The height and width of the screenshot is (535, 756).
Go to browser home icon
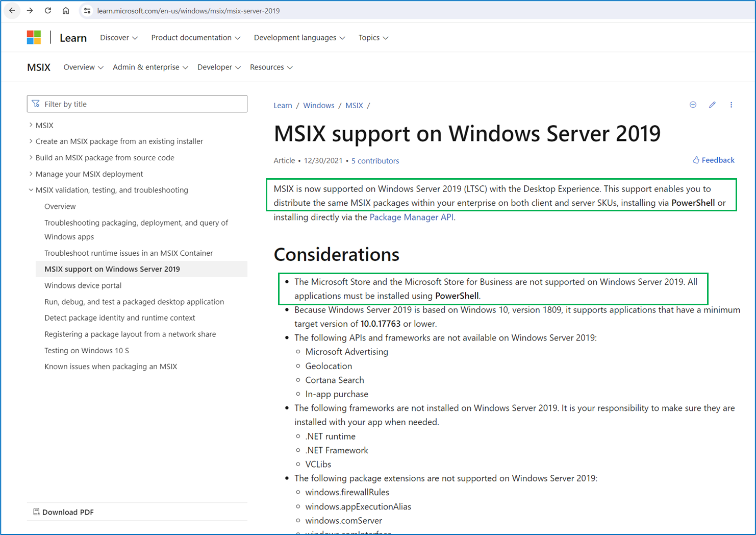tap(66, 11)
